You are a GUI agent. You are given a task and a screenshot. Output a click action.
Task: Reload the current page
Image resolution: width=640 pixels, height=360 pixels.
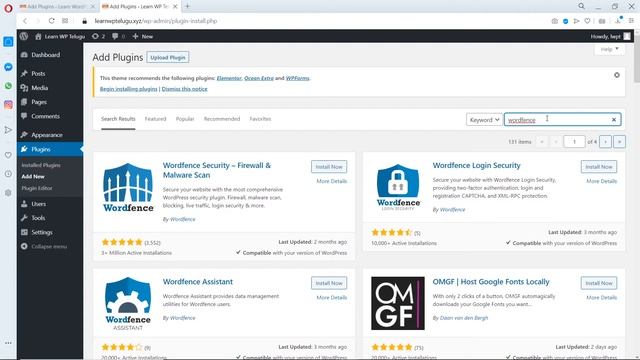[51, 21]
